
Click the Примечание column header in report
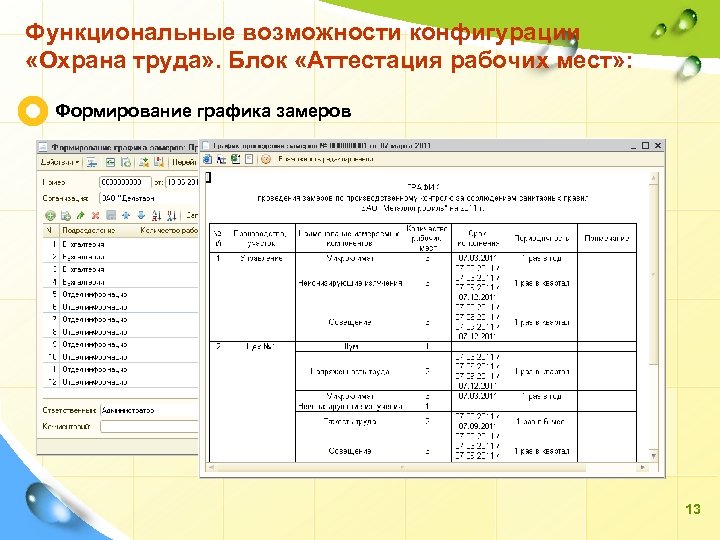coord(607,238)
